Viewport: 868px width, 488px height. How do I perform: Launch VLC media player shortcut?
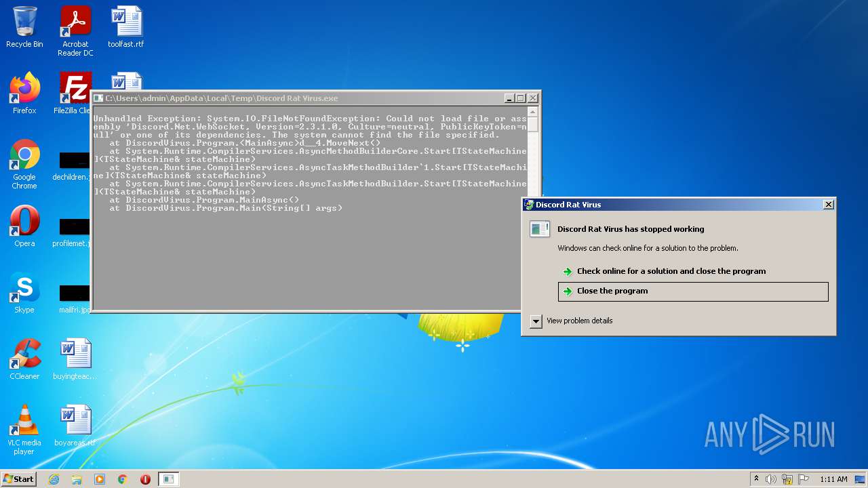point(24,430)
